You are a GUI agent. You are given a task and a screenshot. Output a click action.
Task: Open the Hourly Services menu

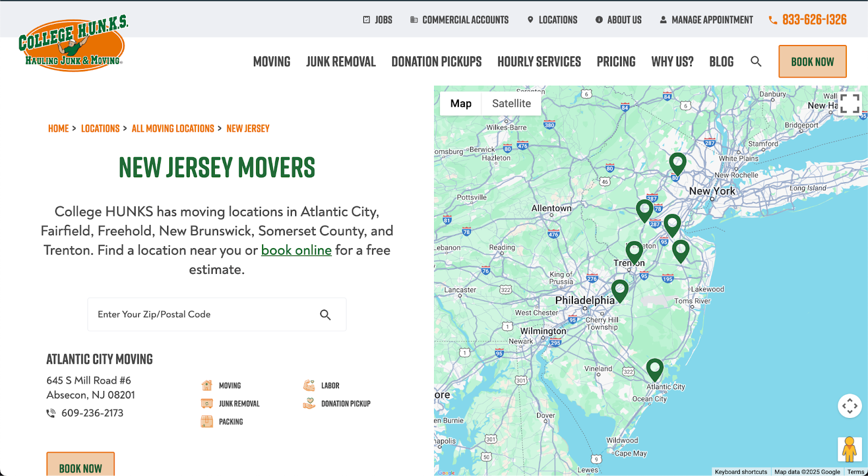pos(539,62)
